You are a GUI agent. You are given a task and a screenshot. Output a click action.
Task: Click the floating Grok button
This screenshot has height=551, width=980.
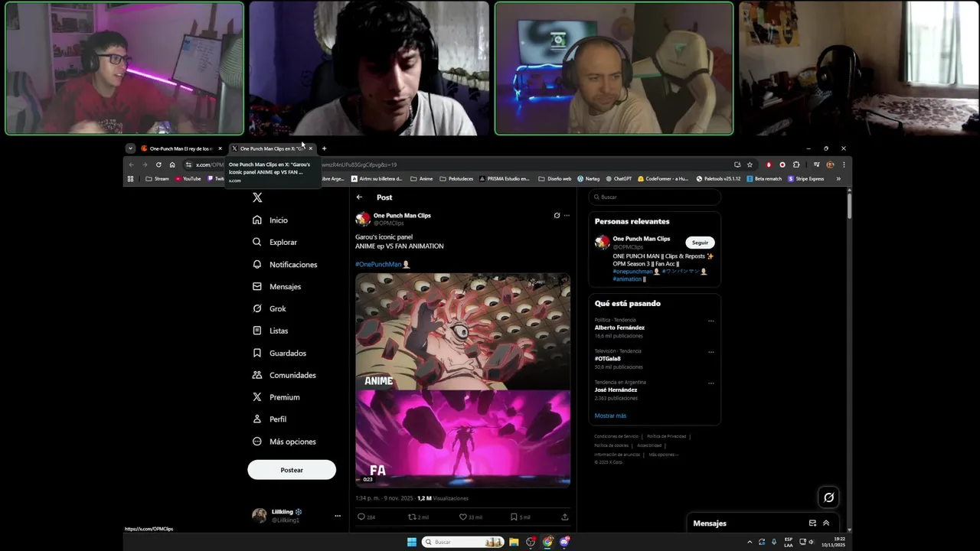pos(828,497)
